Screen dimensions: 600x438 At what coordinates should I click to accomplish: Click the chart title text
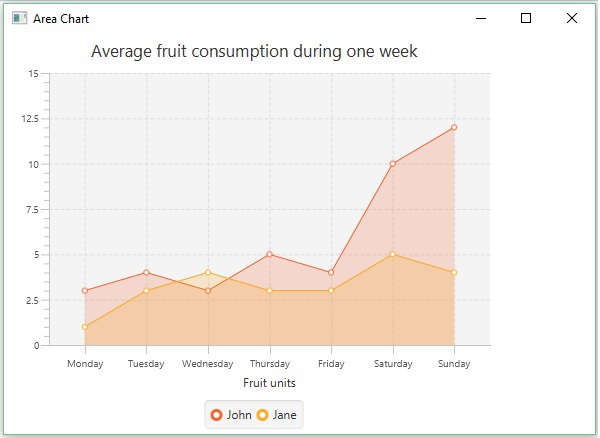[254, 52]
